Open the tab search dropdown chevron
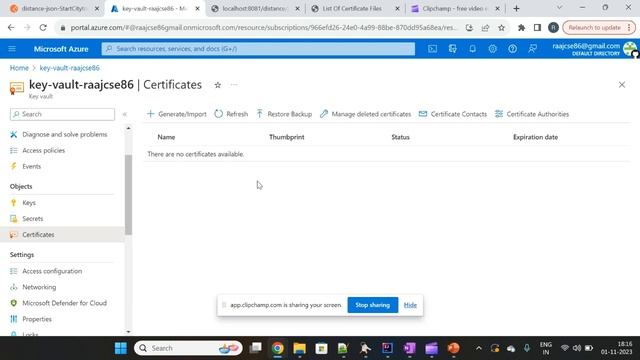 click(x=560, y=8)
